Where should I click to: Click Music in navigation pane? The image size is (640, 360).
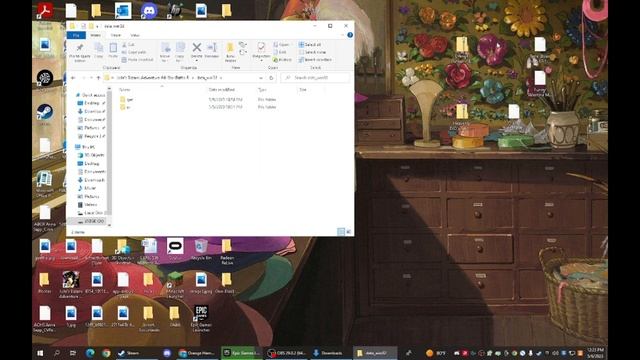tap(87, 188)
